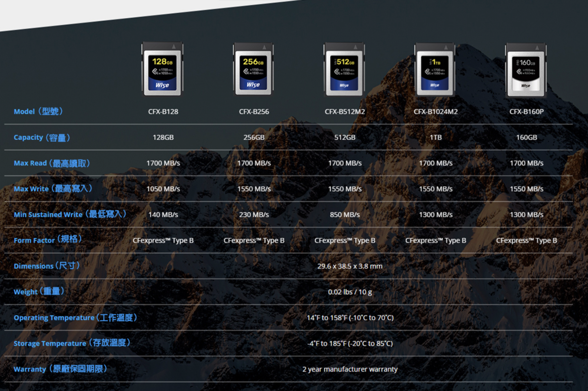Screen dimensions: 588x391
Task: Click the 1TB Wise card image
Action: [x=435, y=70]
